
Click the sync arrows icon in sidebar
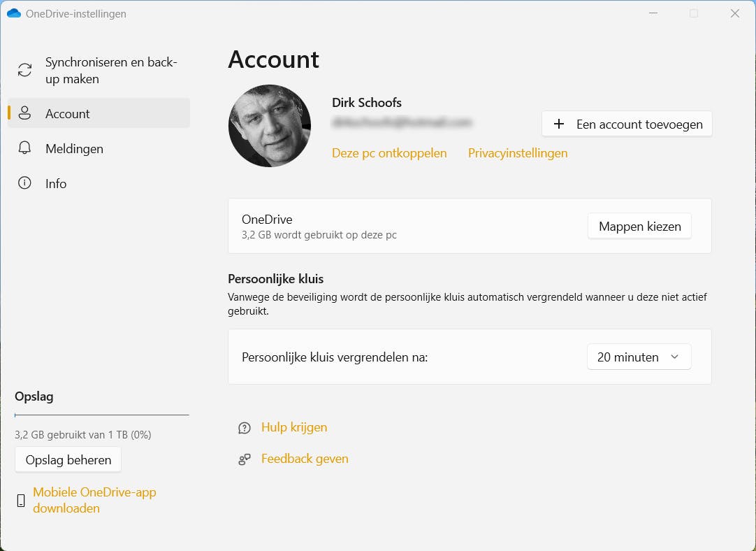coord(25,70)
